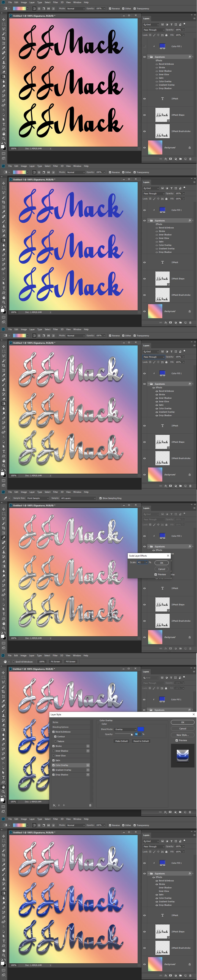Click plus icon beside Drop Shadow in Layer Style
The image size is (197, 980).
88,775
